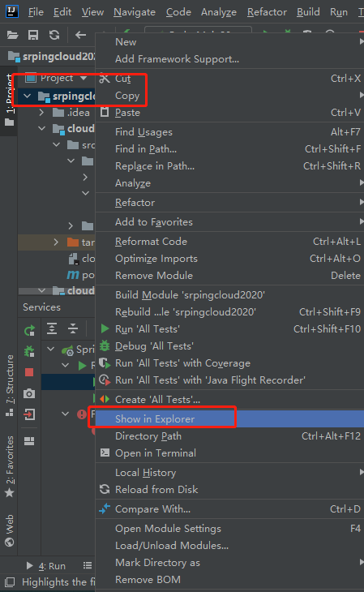Click the IntelliJ IDEA logo icon

tap(11, 11)
